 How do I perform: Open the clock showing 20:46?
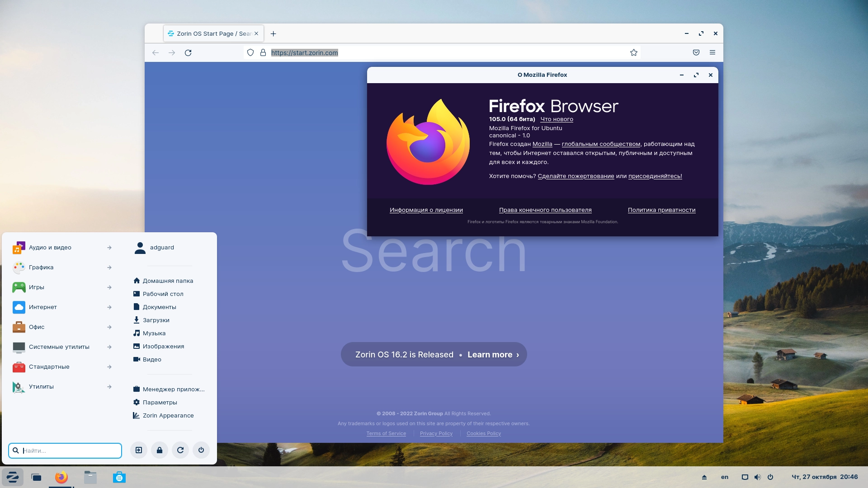825,477
